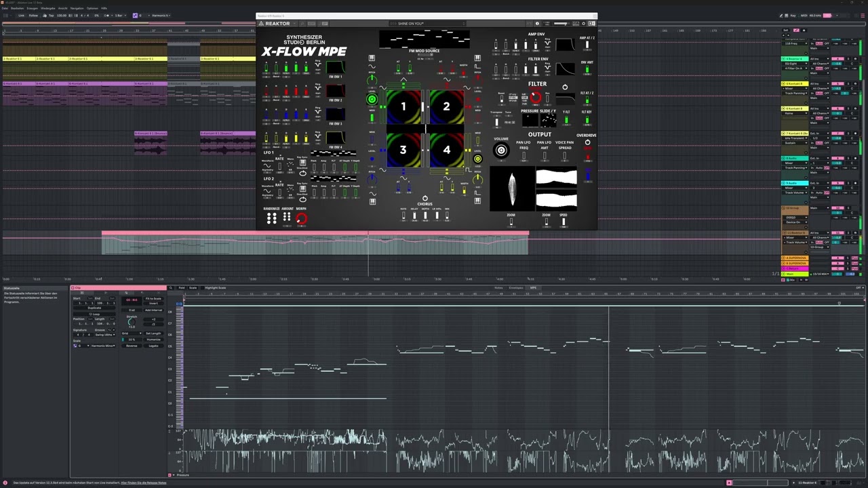Toggle the FILTER power button
This screenshot has height=488, width=868.
pos(565,87)
